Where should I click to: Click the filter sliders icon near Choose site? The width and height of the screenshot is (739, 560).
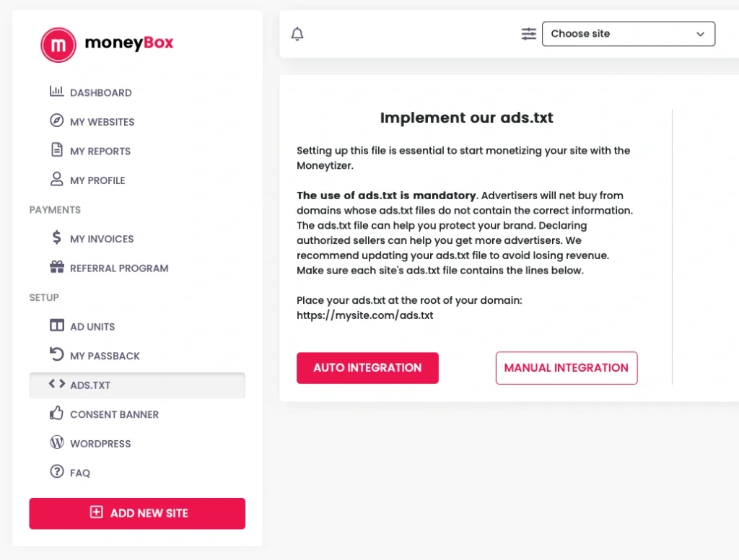click(528, 33)
